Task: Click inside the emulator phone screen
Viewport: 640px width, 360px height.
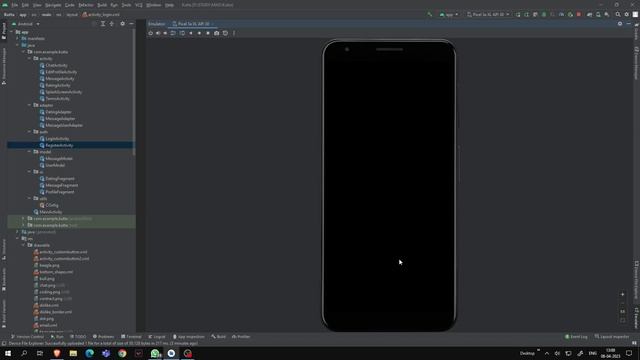Action: click(389, 186)
